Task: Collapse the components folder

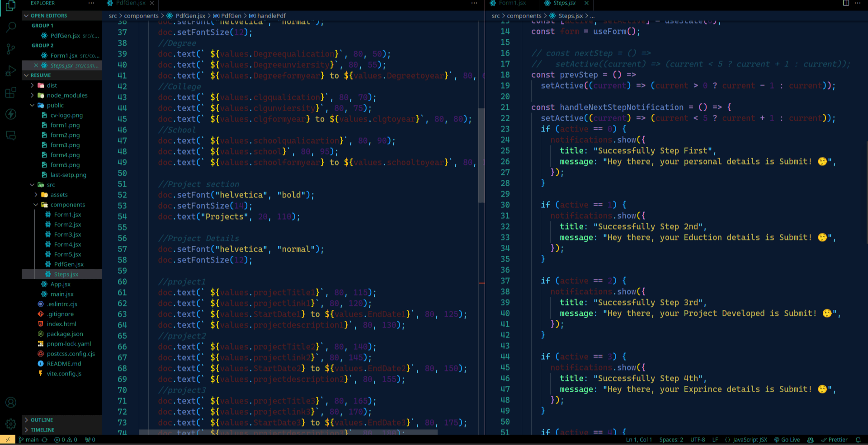Action: [62, 205]
